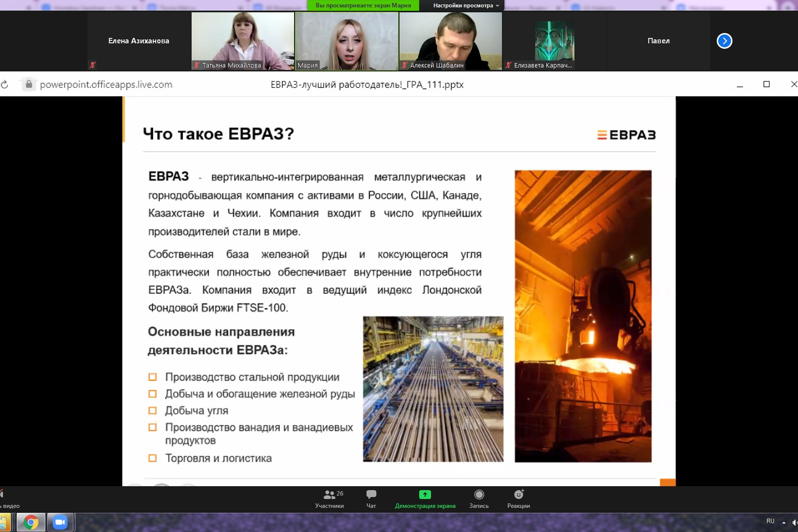The width and height of the screenshot is (798, 532).
Task: Select Елизавета Карпач participant tile
Action: (x=555, y=41)
